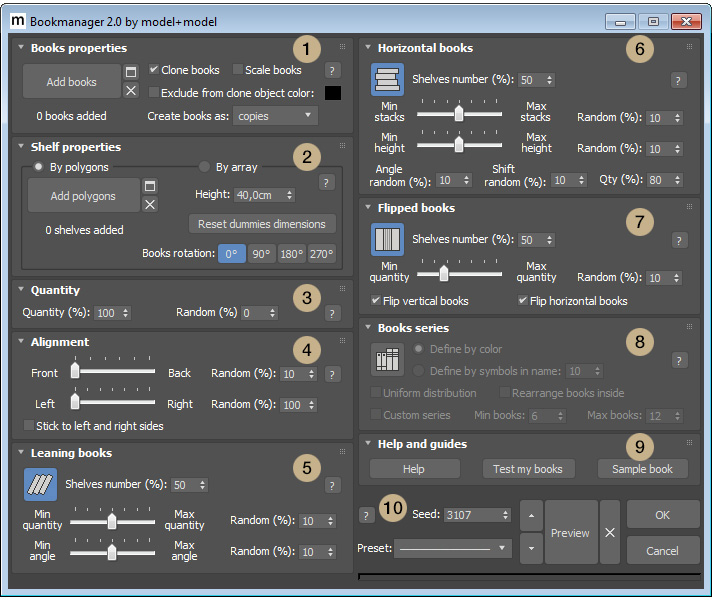The image size is (712, 600).
Task: Enable Uniform distribution checkbox
Action: click(x=376, y=392)
